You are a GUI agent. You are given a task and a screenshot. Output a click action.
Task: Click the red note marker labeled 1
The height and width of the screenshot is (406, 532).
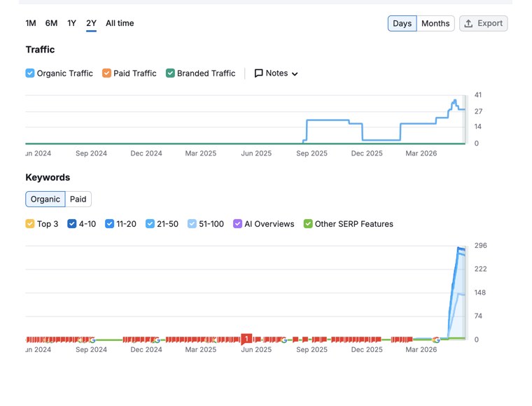(246, 339)
